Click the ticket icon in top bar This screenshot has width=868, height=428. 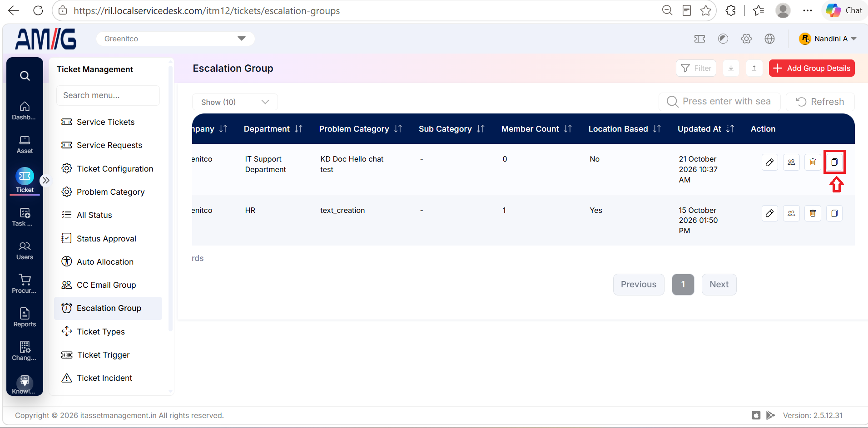coord(699,39)
